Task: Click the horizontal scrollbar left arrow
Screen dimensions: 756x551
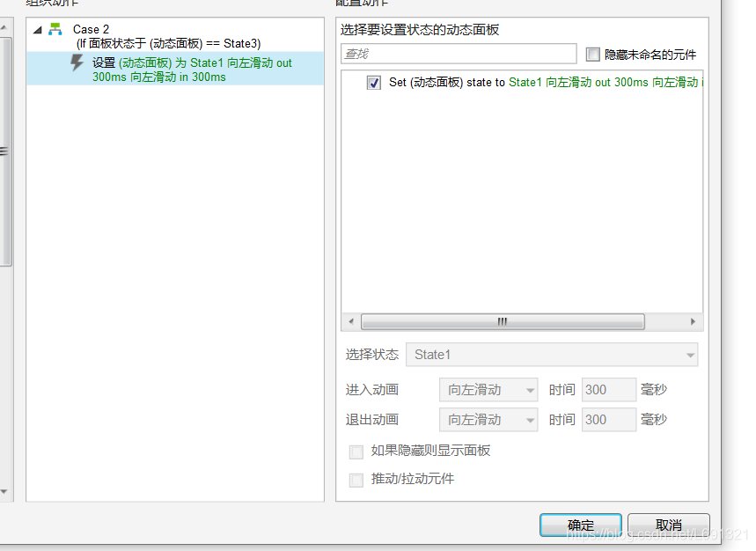Action: pyautogui.click(x=351, y=321)
